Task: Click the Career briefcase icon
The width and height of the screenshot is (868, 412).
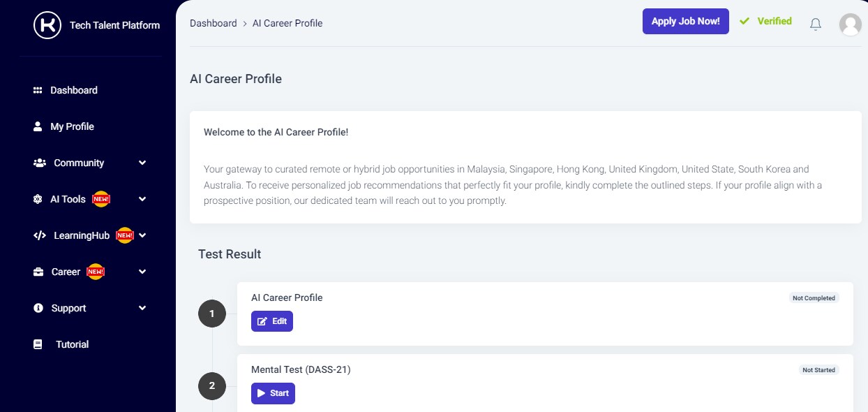Action: (38, 272)
